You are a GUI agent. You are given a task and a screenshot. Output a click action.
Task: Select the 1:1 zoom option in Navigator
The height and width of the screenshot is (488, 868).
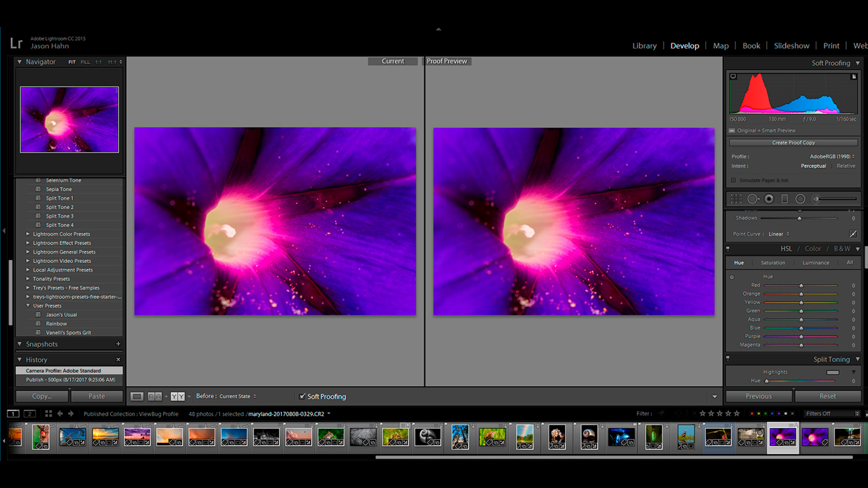pyautogui.click(x=98, y=62)
